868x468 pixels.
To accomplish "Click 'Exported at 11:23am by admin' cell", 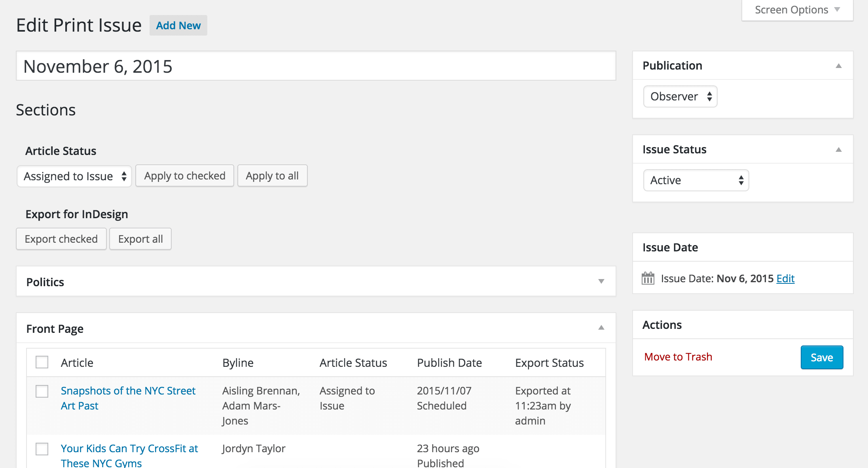I will 543,406.
